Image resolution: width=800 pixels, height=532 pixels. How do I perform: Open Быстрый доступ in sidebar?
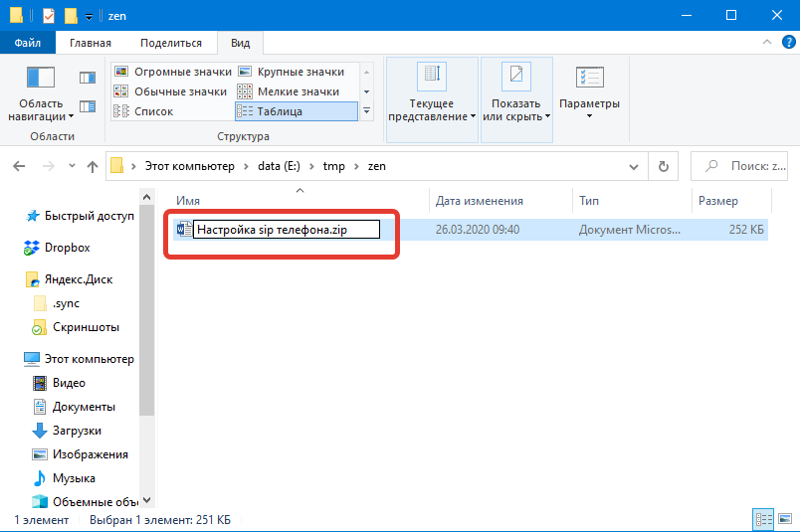tap(80, 216)
